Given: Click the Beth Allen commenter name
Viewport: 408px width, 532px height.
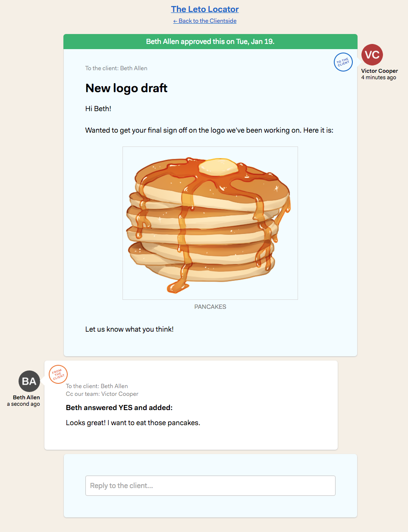Looking at the screenshot, I should coord(26,398).
